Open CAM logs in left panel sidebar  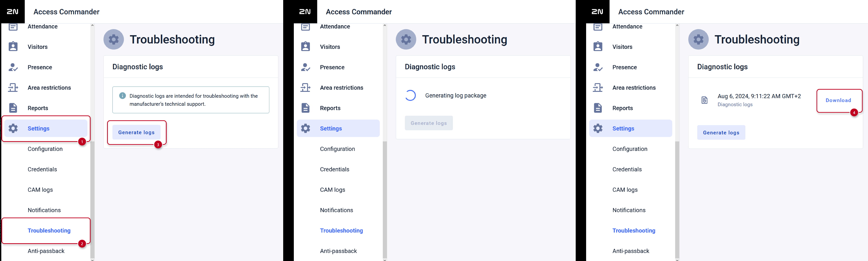(x=40, y=190)
